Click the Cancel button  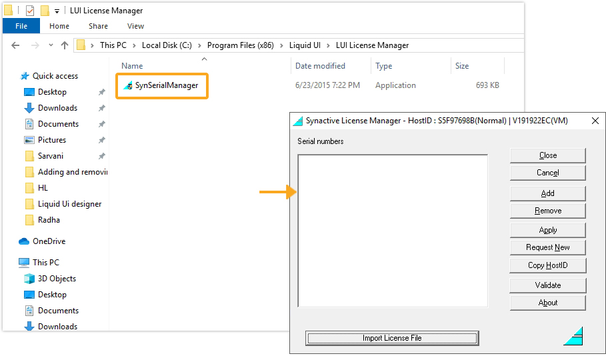pyautogui.click(x=547, y=173)
